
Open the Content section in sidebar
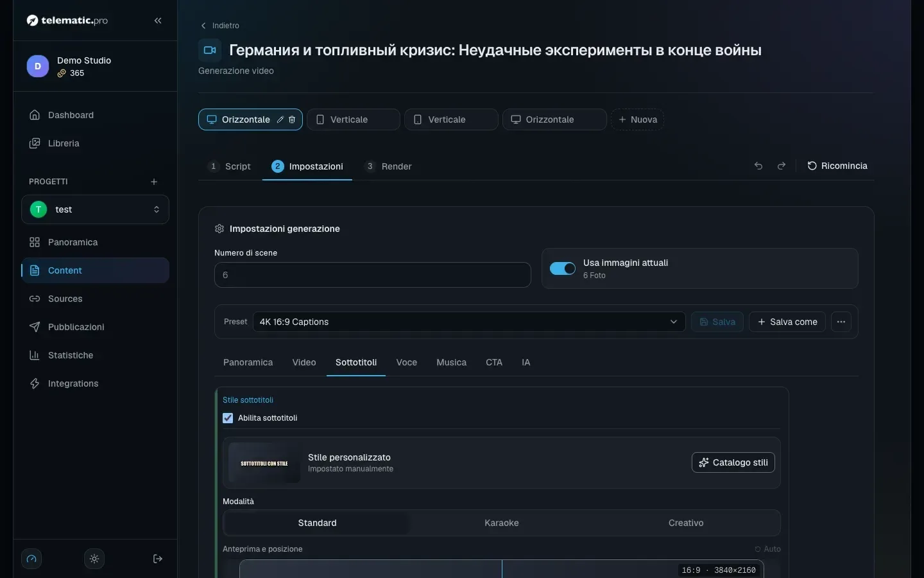(95, 270)
